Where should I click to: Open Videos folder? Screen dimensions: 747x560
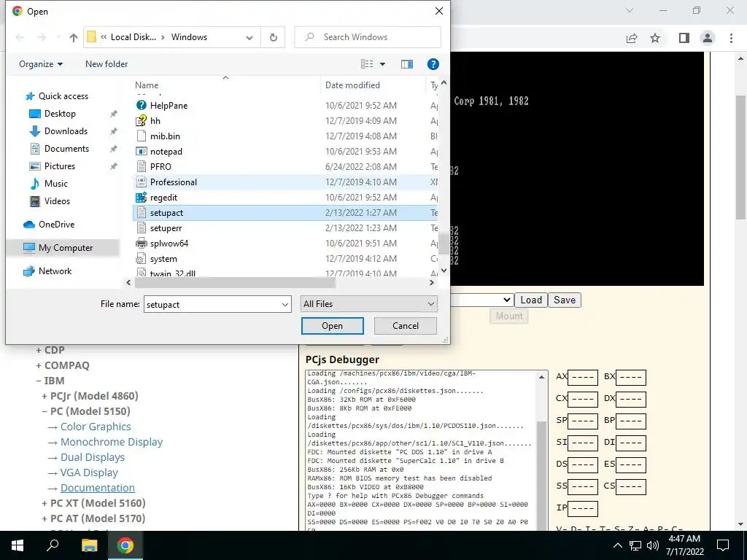click(x=57, y=201)
